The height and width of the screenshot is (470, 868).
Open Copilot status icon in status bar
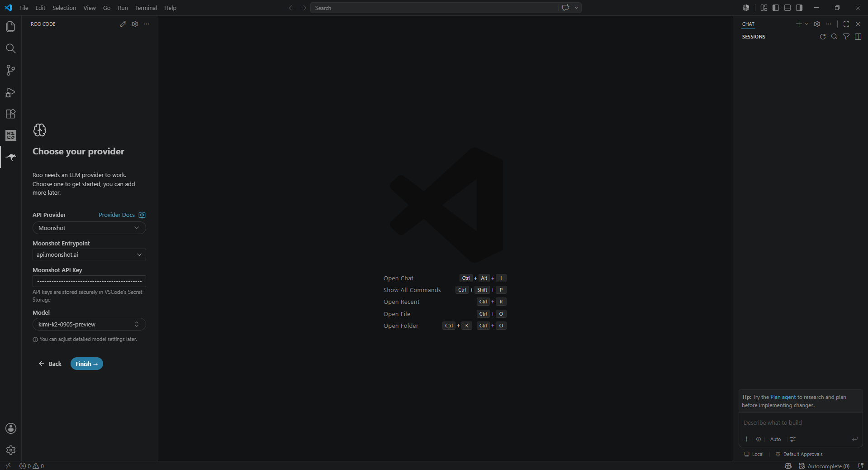tap(788, 466)
